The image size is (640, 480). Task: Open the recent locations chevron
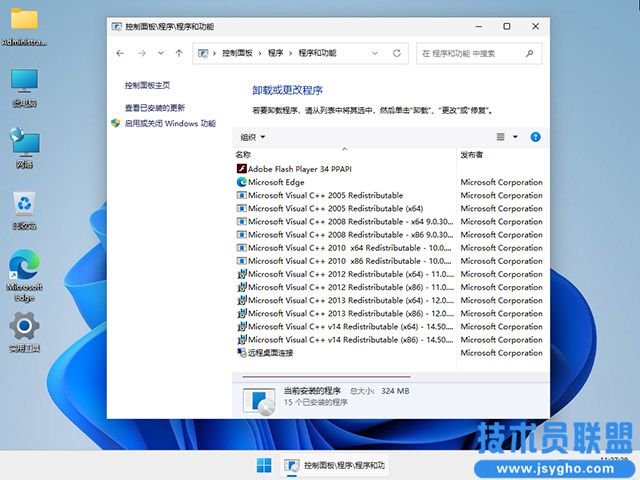pyautogui.click(x=161, y=53)
